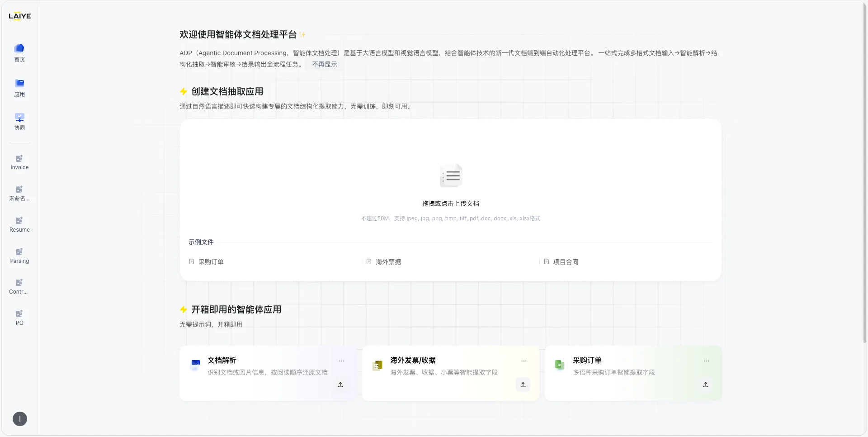
Task: Click the 海外发票/收据 card icon
Action: pos(377,366)
